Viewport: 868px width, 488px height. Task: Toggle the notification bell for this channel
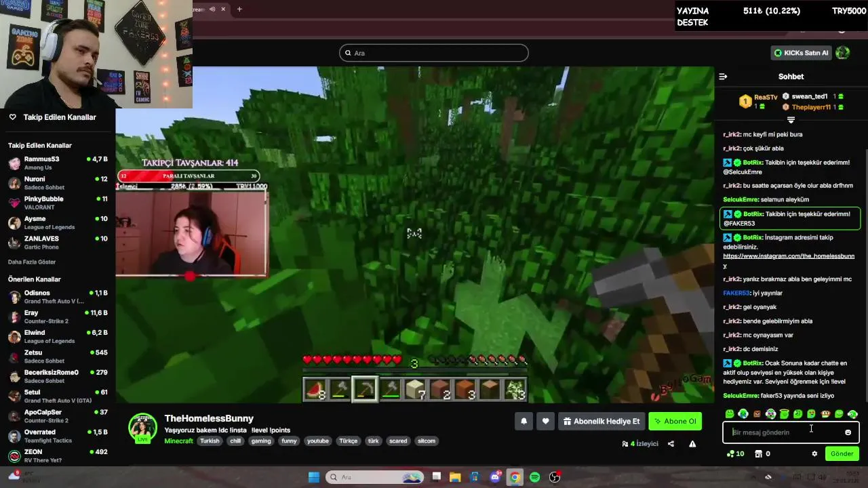(524, 421)
